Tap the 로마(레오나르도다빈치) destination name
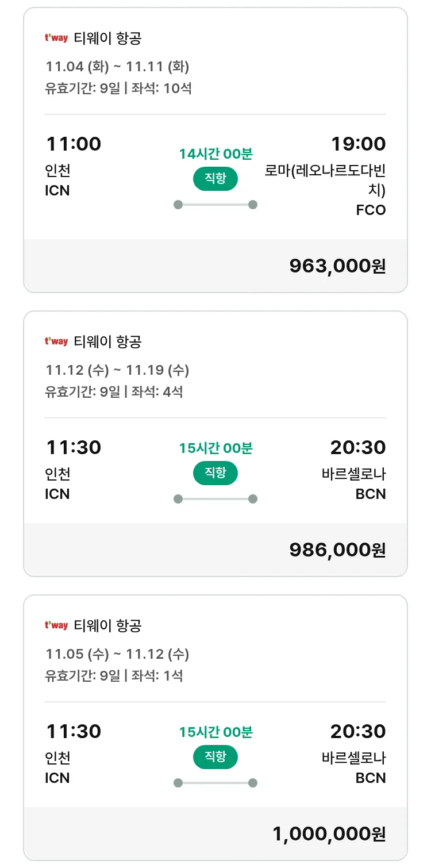This screenshot has width=431, height=868. click(325, 180)
